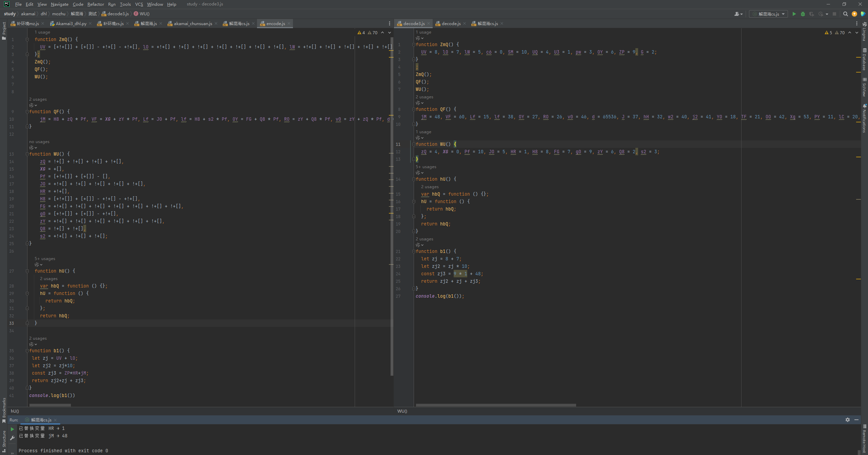Fold the hU function in the left editor
Screen dimensions: 868x455
pos(27,271)
